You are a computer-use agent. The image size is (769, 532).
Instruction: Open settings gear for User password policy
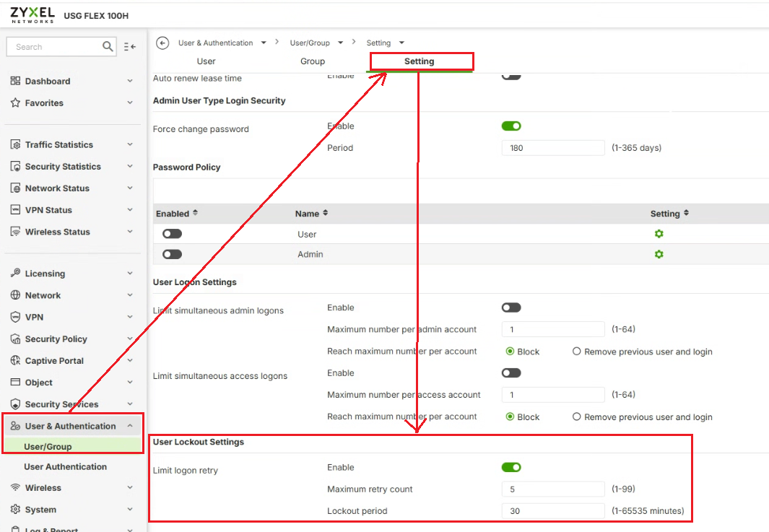[x=659, y=234]
